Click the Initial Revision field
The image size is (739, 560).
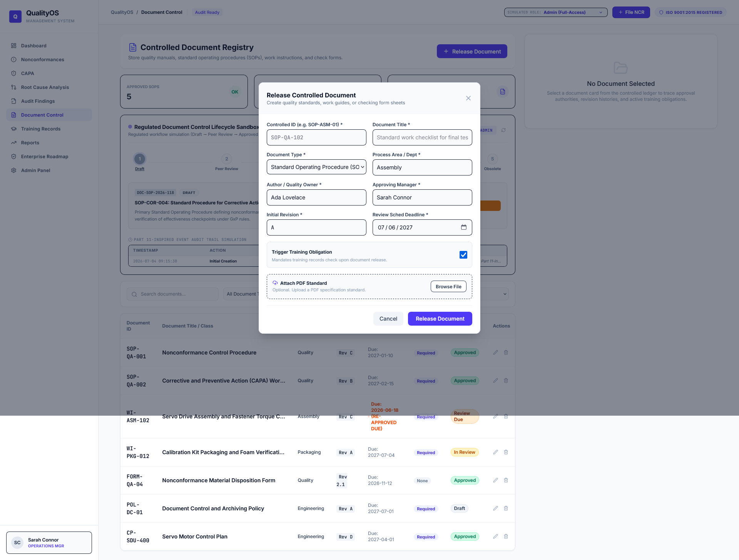[316, 227]
